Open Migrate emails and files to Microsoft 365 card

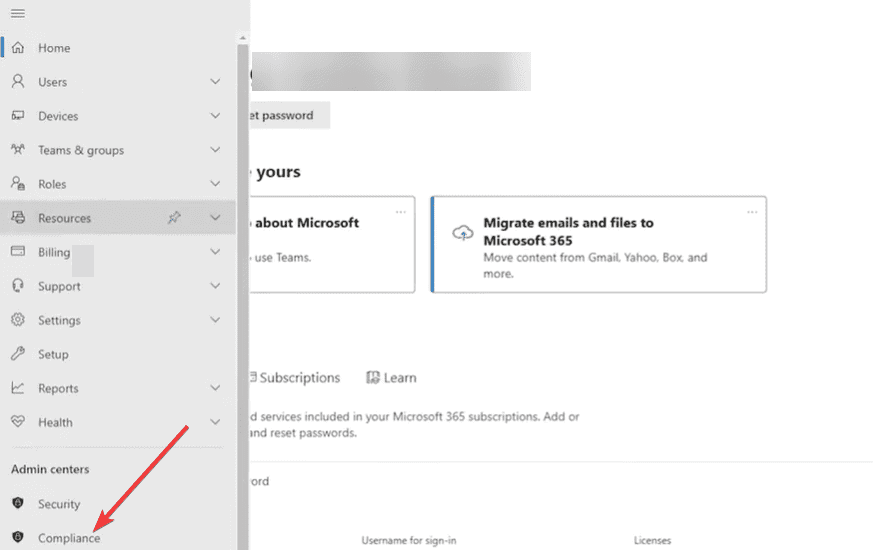pyautogui.click(x=599, y=244)
